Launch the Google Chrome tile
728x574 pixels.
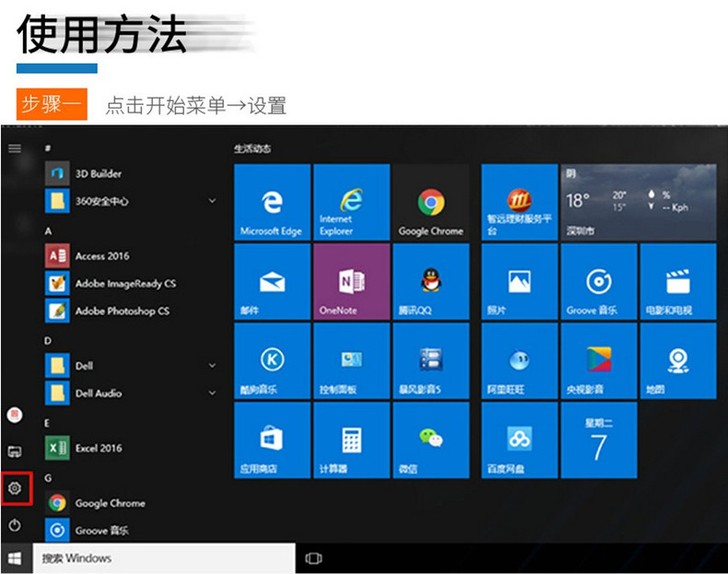point(431,202)
